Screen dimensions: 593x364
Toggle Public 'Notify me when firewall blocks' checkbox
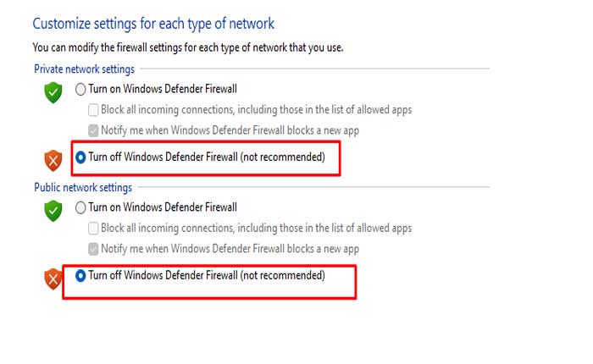pos(93,249)
